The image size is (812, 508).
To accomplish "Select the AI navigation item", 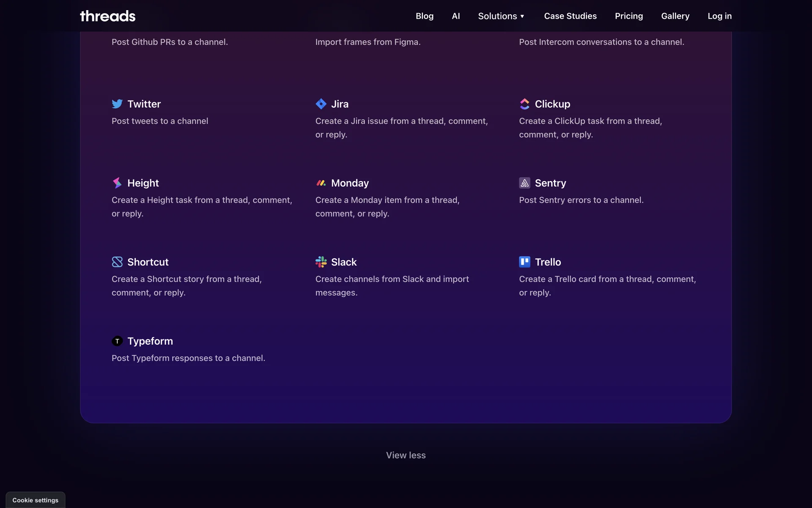I will pos(455,16).
